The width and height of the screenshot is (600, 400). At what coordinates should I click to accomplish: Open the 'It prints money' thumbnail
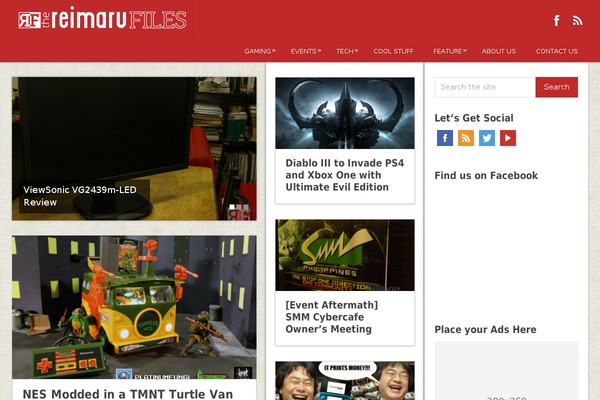345,380
